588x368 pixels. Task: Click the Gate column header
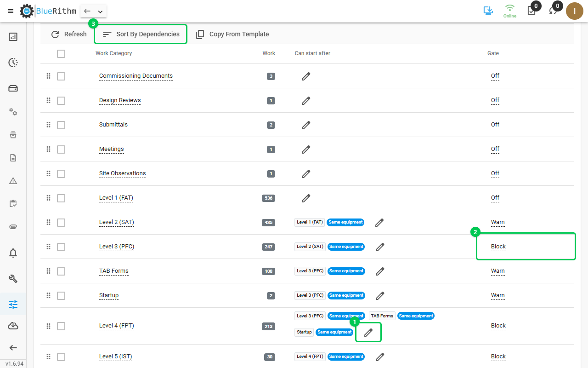click(x=493, y=53)
